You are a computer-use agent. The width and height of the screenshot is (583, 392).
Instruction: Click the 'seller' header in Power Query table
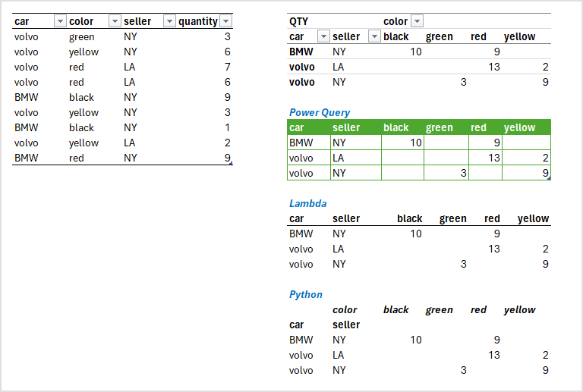pyautogui.click(x=346, y=127)
